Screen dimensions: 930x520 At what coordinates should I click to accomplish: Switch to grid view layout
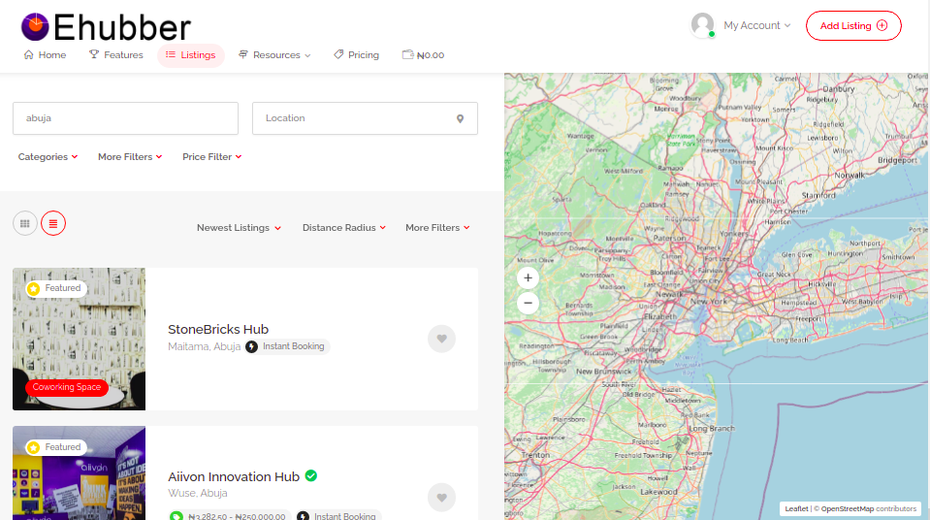click(25, 224)
